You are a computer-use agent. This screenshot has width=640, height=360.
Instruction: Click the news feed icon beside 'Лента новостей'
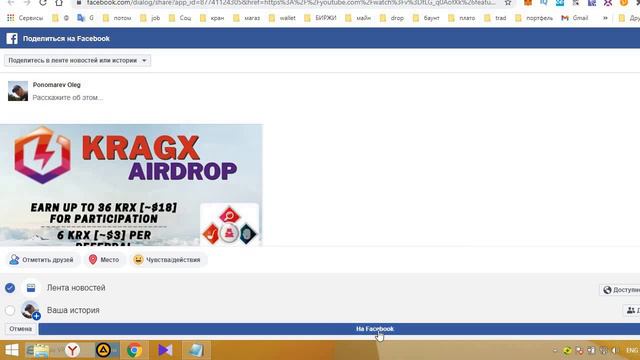[31, 288]
